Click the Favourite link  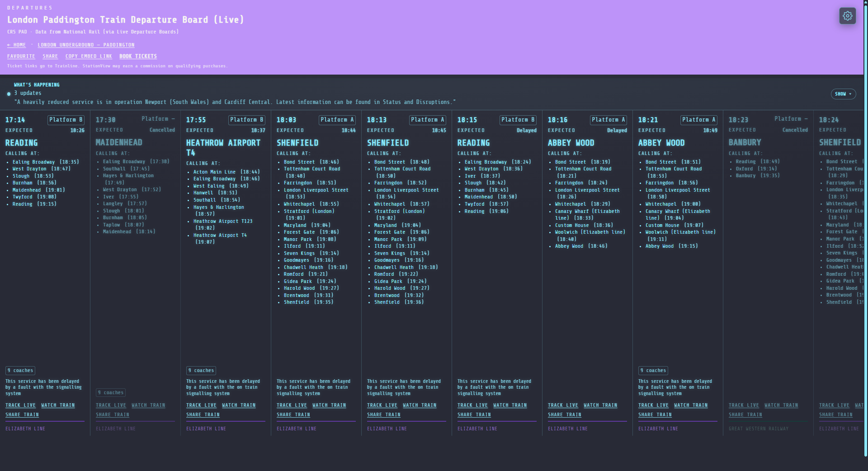[x=21, y=56]
